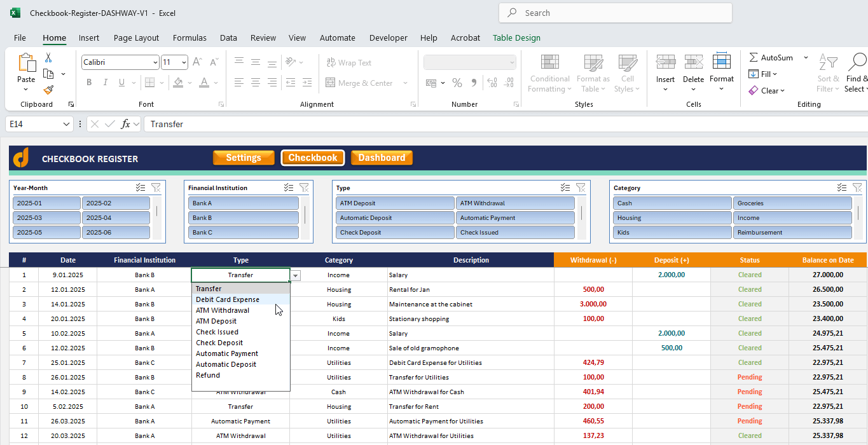Switch to the Page Layout tab

click(x=136, y=38)
